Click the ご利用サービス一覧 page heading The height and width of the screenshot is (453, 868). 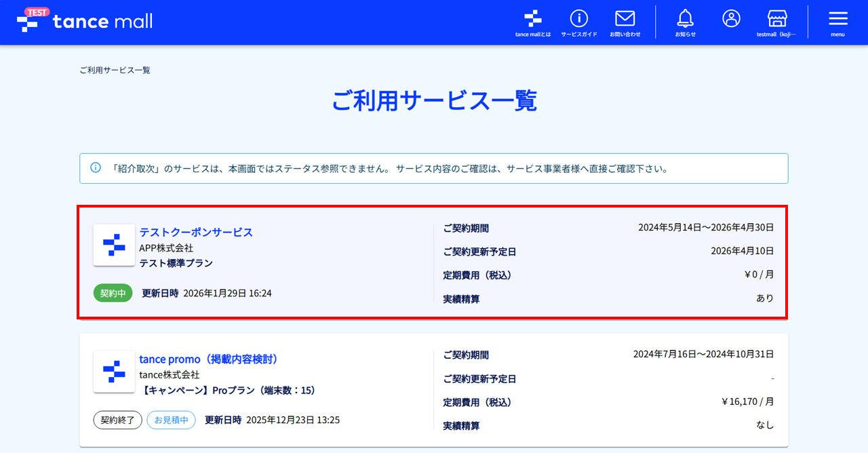(434, 101)
